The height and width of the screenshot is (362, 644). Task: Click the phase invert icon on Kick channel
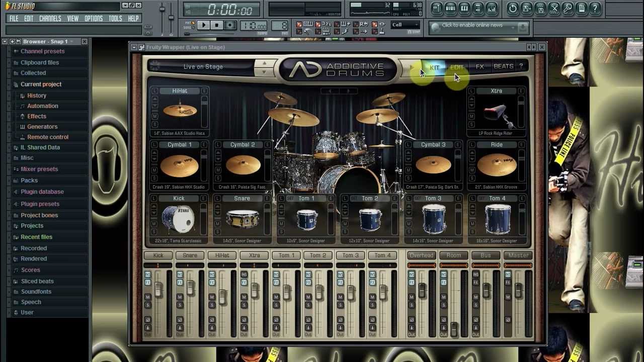tap(147, 320)
